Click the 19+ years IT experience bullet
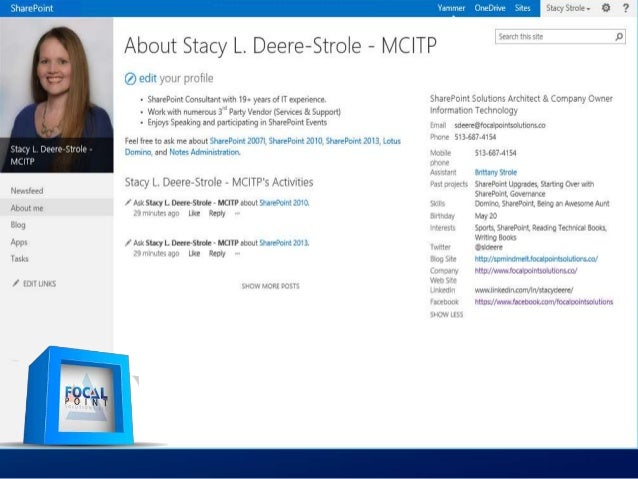The height and width of the screenshot is (479, 638). [x=237, y=99]
